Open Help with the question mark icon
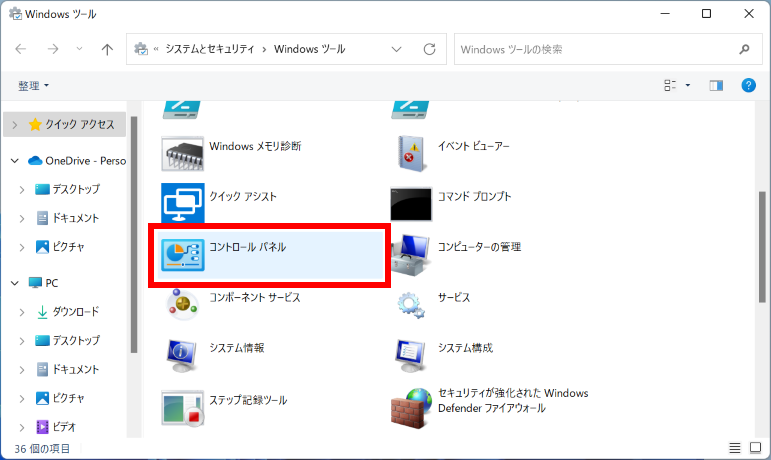 point(748,86)
